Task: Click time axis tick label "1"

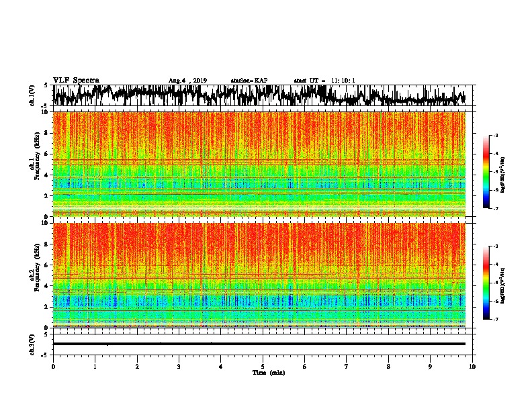Action: point(95,367)
